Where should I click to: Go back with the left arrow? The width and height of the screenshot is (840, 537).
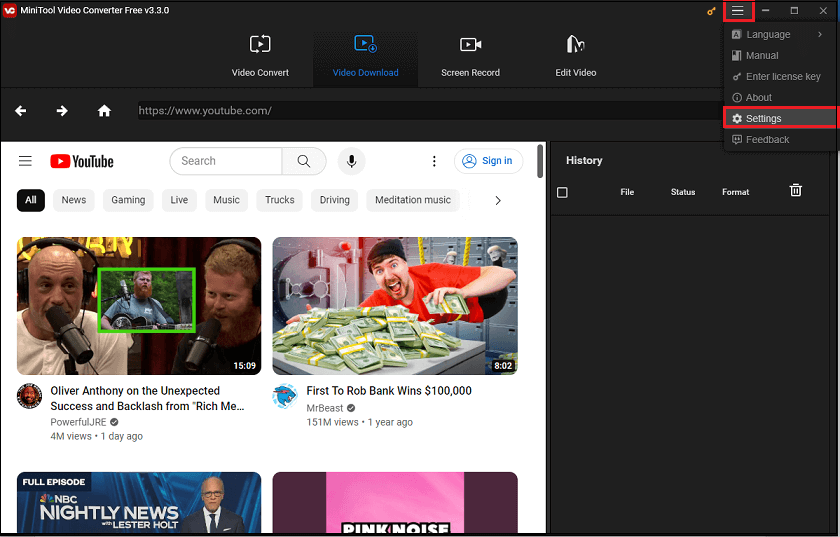tap(20, 110)
